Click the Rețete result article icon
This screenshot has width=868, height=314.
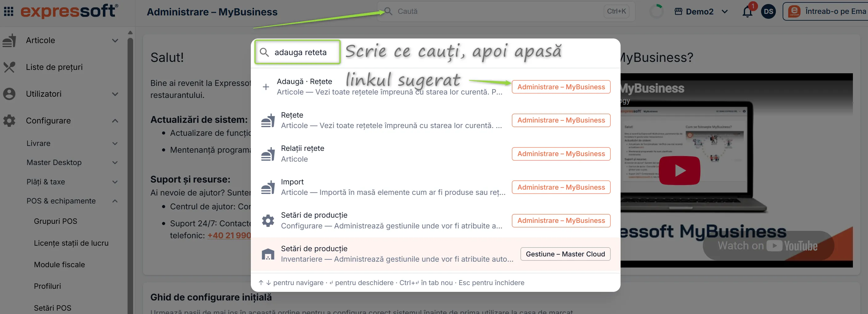[x=268, y=120]
